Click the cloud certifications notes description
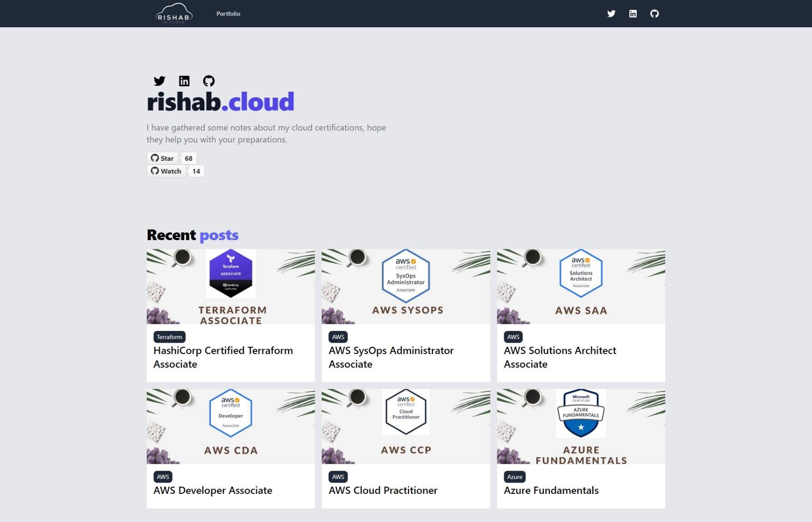Image resolution: width=812 pixels, height=522 pixels. (266, 133)
